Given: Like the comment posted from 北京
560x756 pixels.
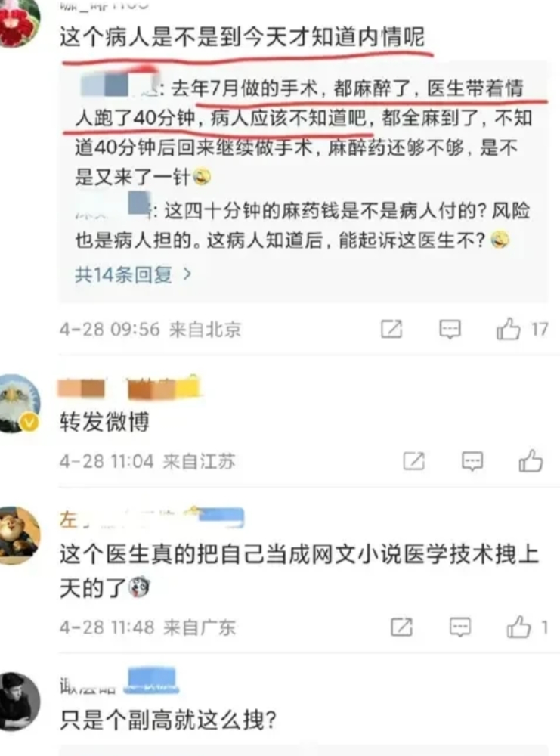Looking at the screenshot, I should click(509, 330).
